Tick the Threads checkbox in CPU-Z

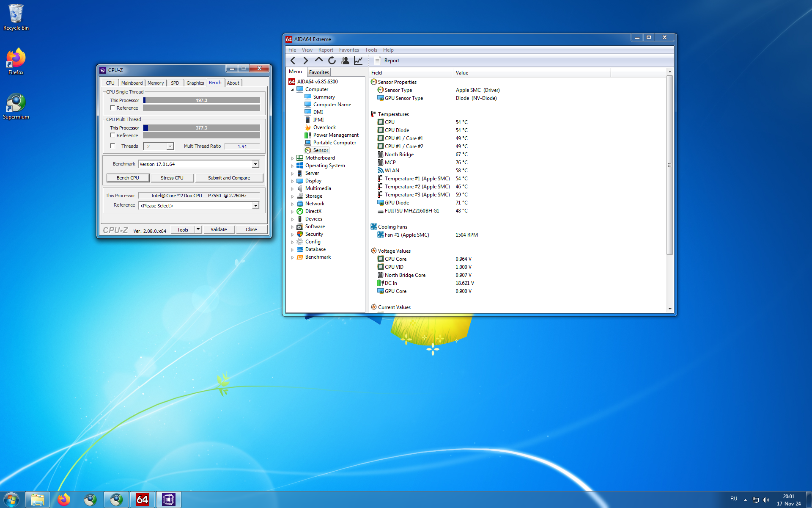[x=112, y=146]
